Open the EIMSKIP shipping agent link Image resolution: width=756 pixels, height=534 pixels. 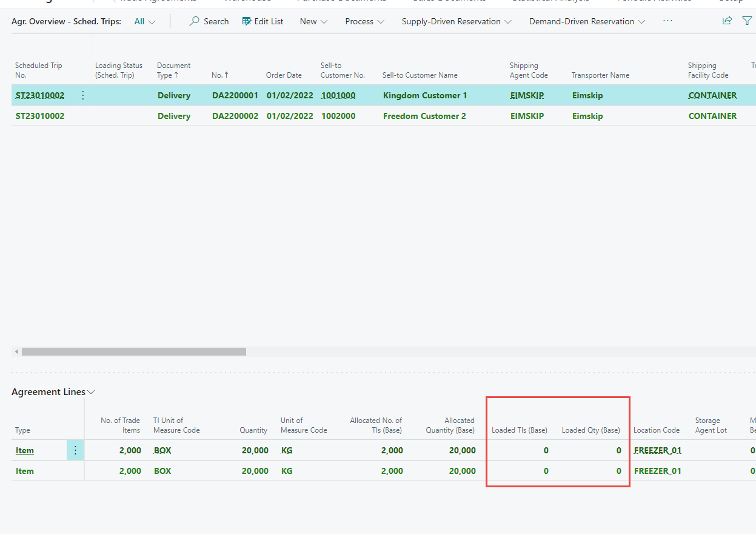527,95
